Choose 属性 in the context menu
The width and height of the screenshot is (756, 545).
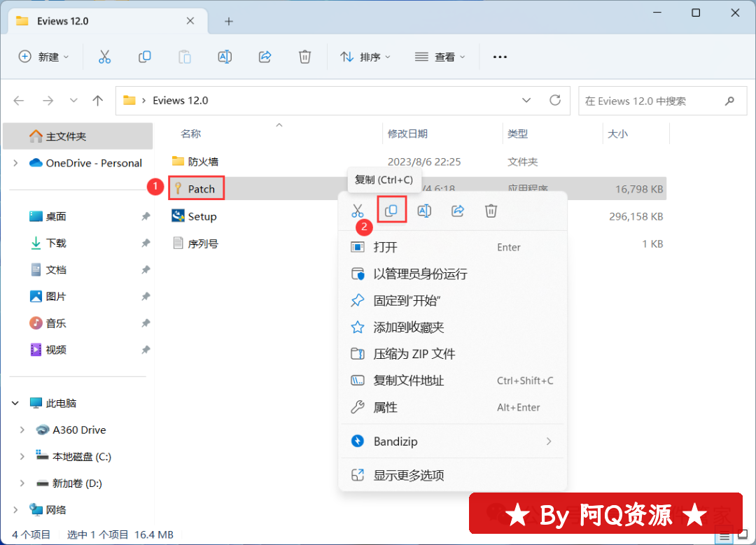[x=385, y=407]
